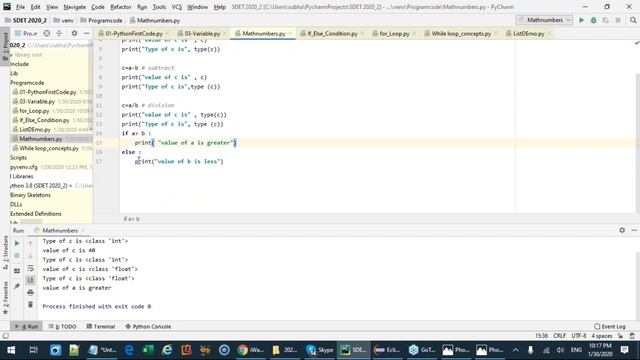Open Project panel settings gear
Screen dimensions: 640x360
pos(74,33)
